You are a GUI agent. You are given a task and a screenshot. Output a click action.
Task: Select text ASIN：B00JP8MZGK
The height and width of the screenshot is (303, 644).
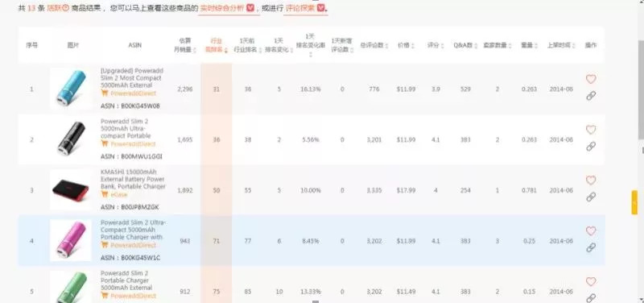pyautogui.click(x=130, y=207)
